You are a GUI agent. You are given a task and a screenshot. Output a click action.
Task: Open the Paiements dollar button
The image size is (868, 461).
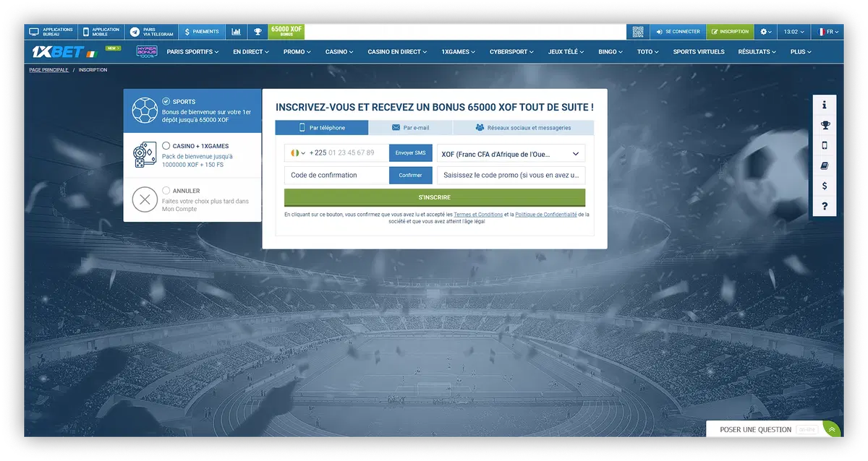tap(201, 32)
